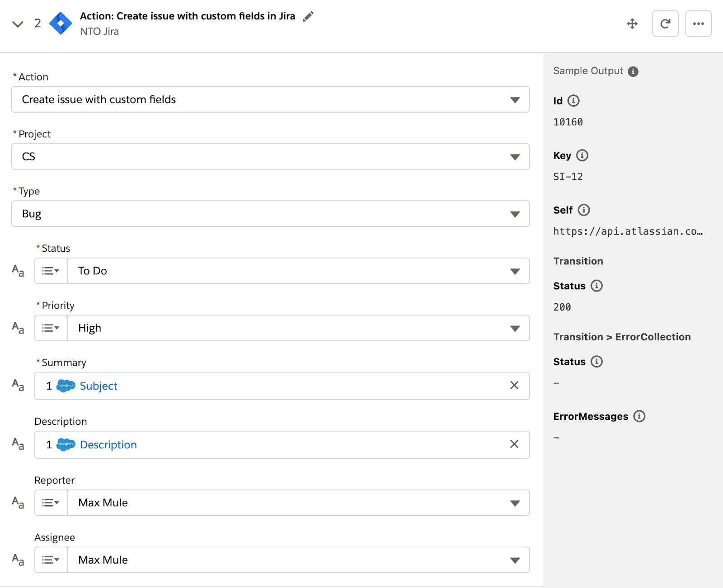
Task: Remove the Description pill with X
Action: coord(514,444)
